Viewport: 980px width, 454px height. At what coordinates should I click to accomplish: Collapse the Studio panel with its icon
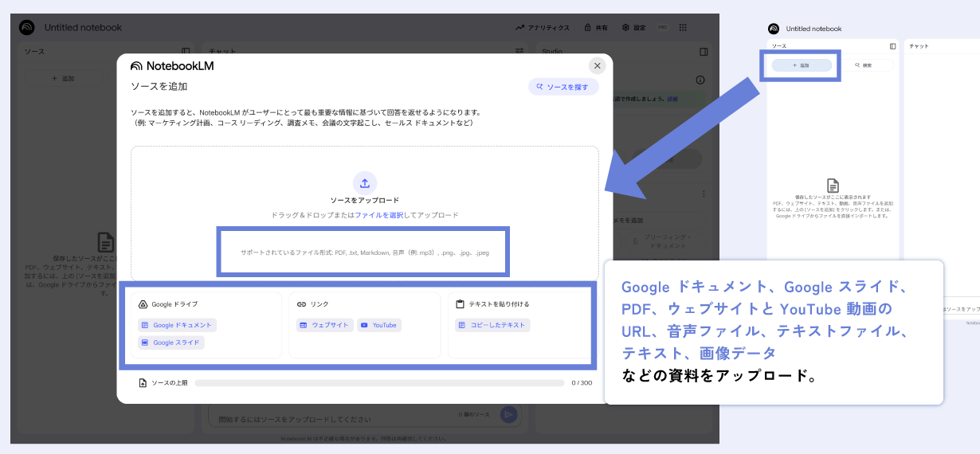tap(704, 51)
